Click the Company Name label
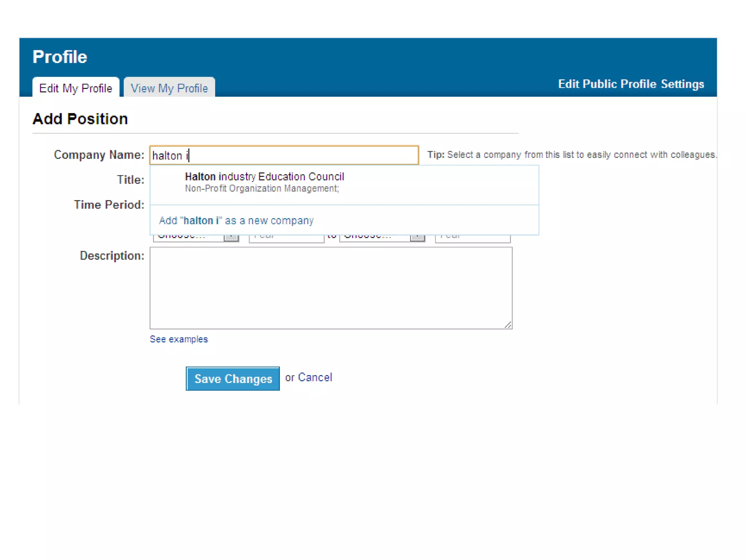 coord(99,155)
